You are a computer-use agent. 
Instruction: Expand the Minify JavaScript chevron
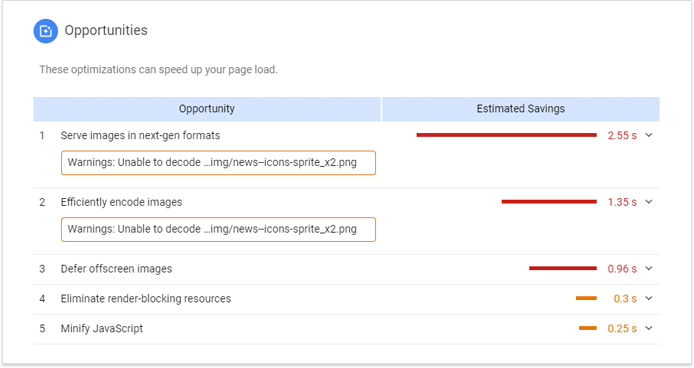click(x=649, y=328)
